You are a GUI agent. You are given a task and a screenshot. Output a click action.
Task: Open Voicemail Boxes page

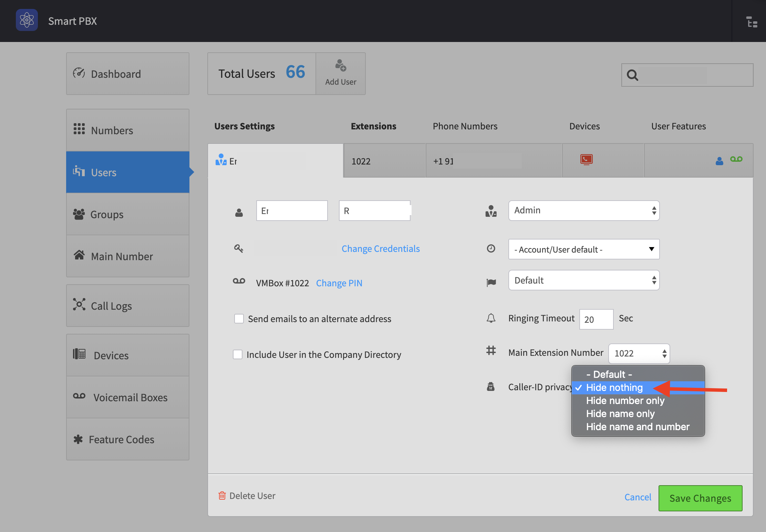pos(128,397)
